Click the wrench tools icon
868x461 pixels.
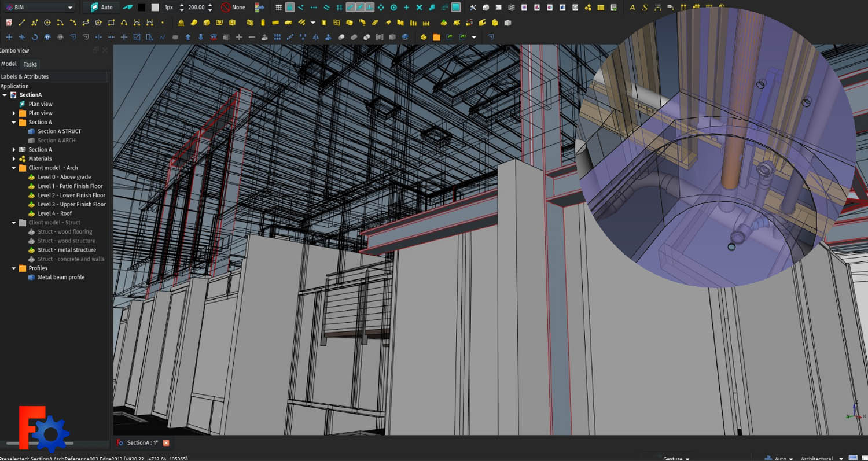(473, 8)
